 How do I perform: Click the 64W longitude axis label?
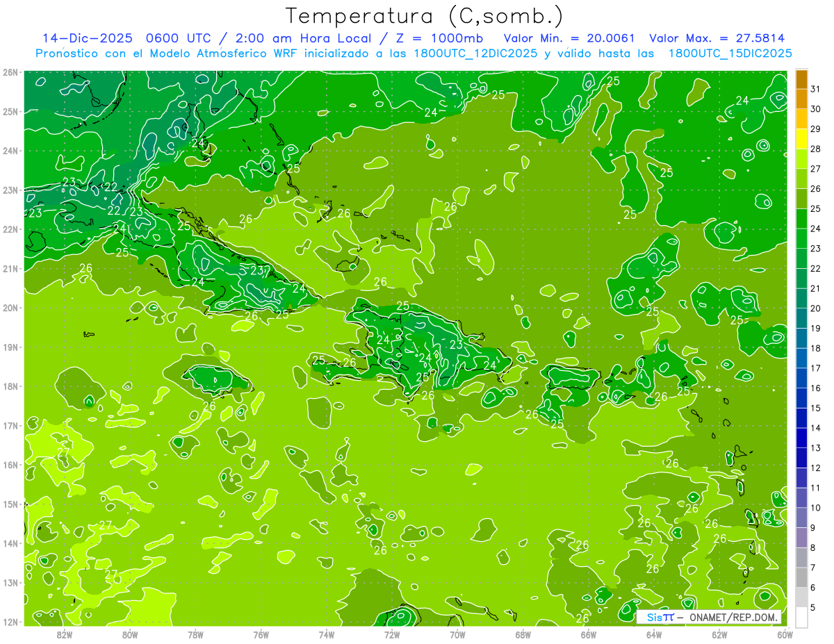tap(654, 634)
